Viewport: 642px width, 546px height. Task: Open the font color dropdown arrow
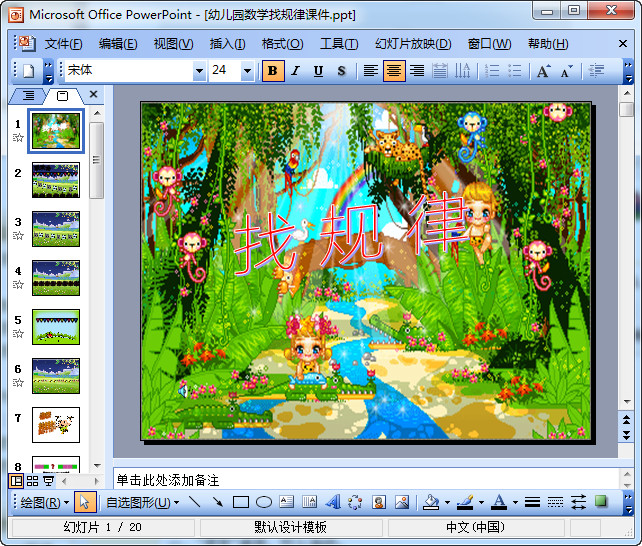point(515,503)
